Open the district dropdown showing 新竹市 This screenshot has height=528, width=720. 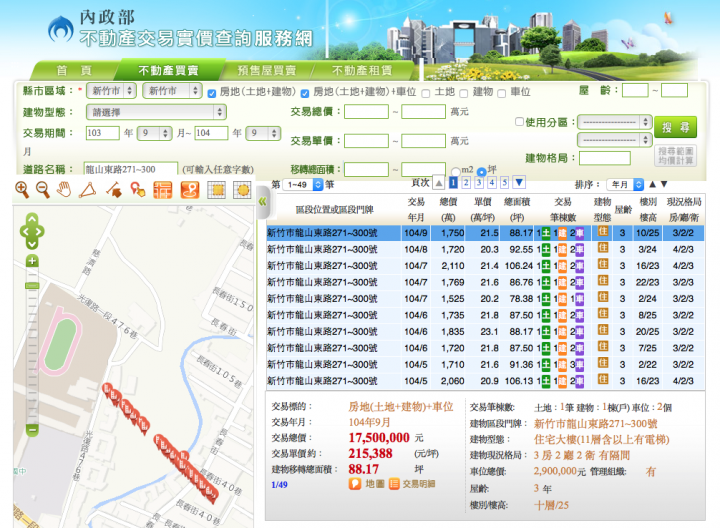(x=172, y=90)
